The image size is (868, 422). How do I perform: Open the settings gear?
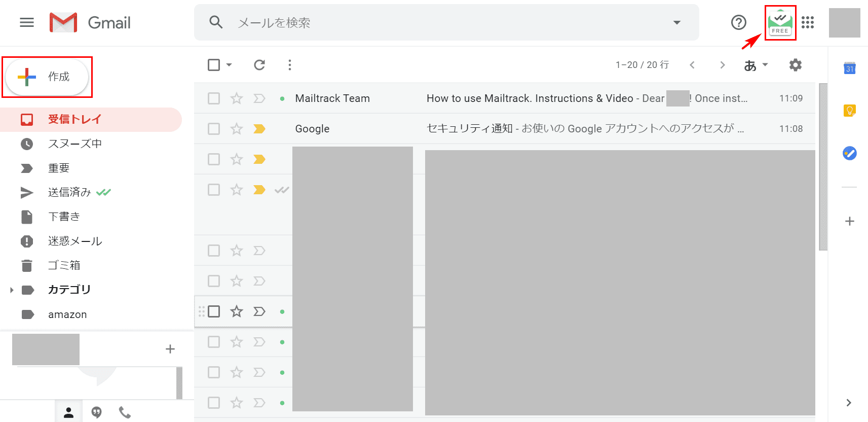pyautogui.click(x=796, y=65)
